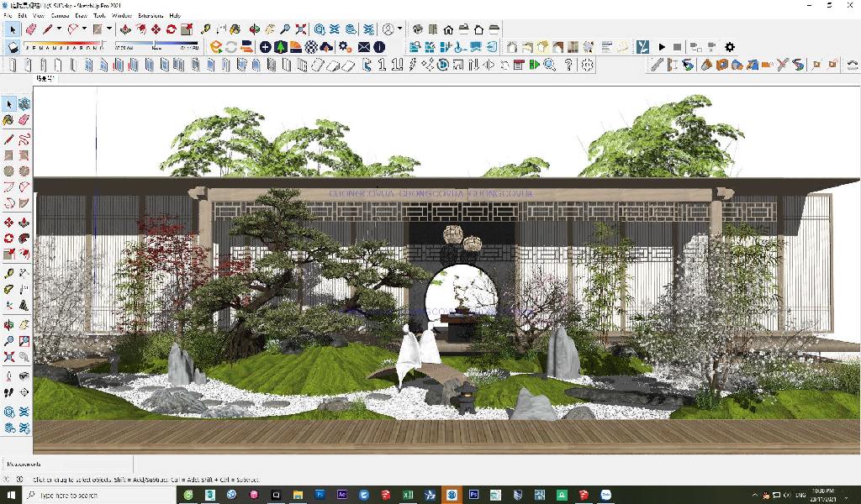Screen dimensions: 861x504
Task: Activate the Push/Pull tool
Action: pyautogui.click(x=125, y=29)
